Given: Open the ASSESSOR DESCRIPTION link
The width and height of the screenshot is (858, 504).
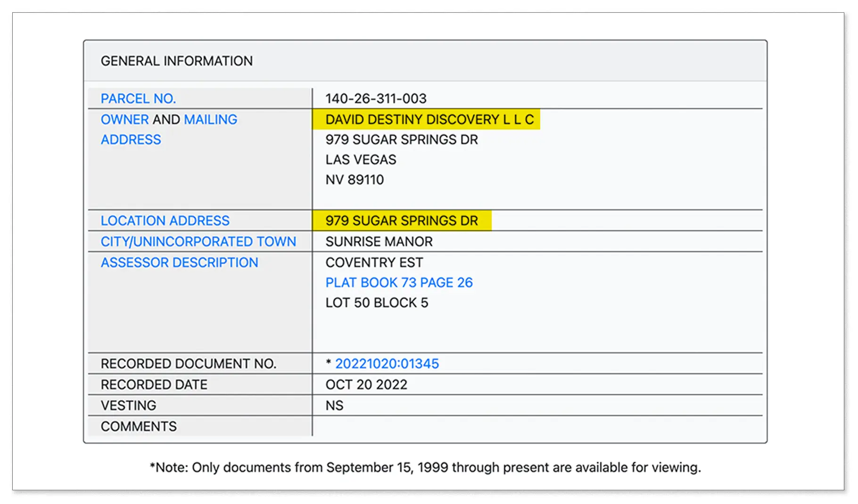Looking at the screenshot, I should pyautogui.click(x=179, y=262).
